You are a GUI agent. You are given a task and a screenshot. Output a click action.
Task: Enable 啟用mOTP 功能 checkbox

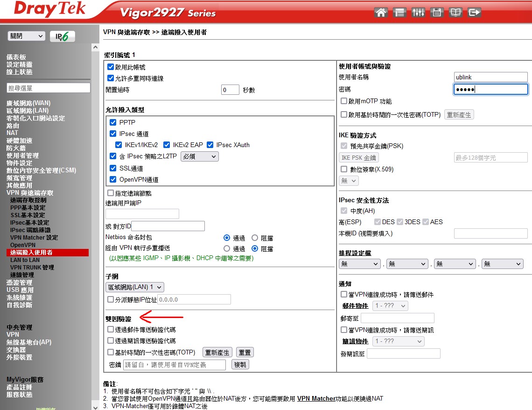coord(344,101)
